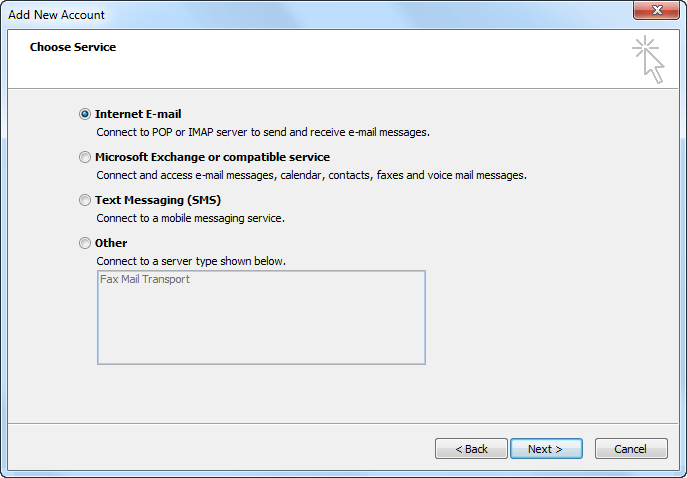
Task: Click the POP or IMAP server description
Action: tap(263, 132)
